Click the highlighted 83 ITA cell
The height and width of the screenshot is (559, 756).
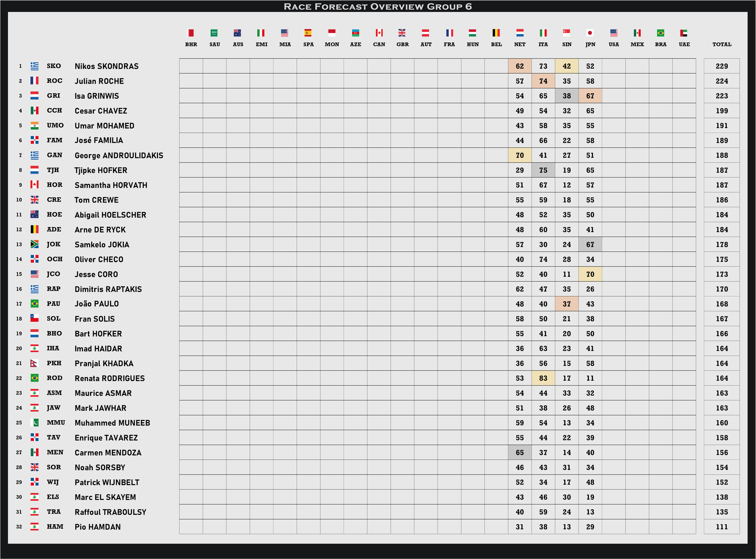coord(543,378)
